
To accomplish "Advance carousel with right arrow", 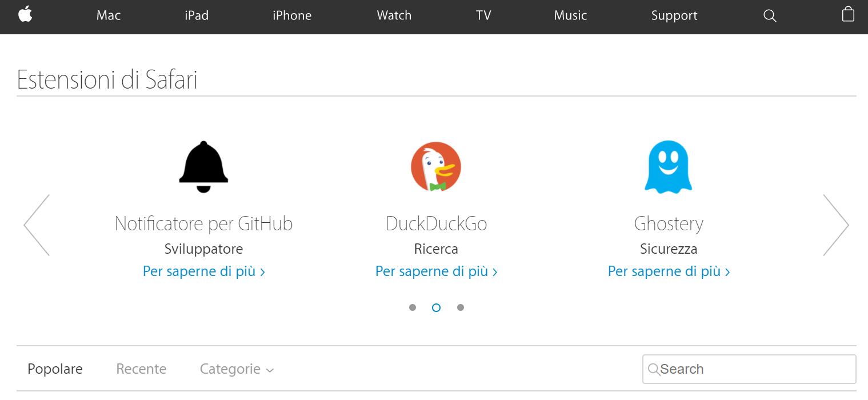I will 835,225.
